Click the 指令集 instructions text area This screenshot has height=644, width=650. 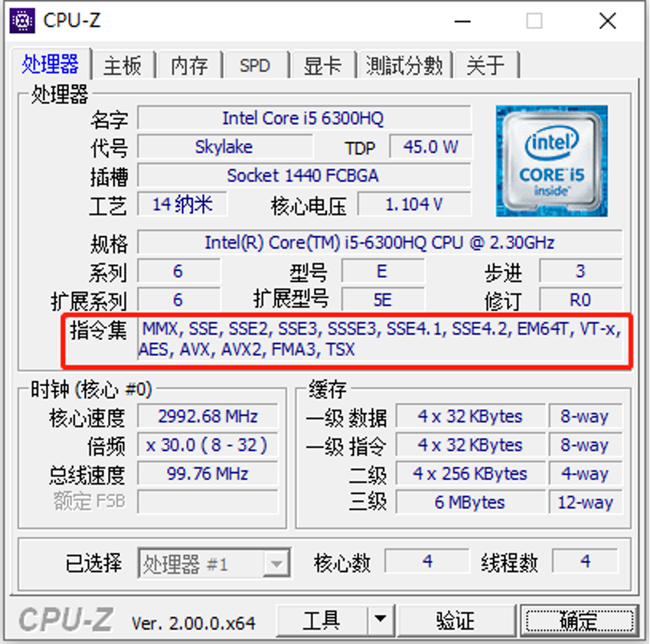tap(380, 339)
